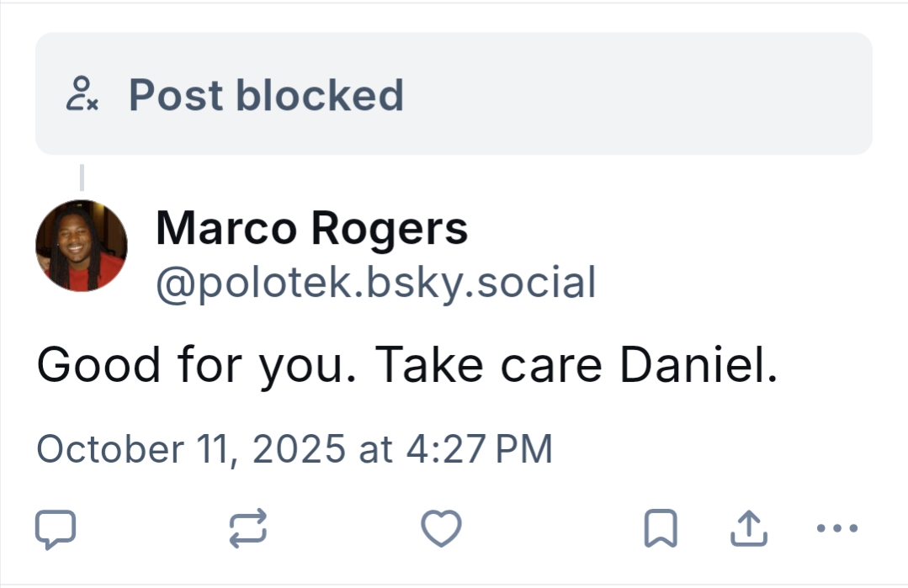The width and height of the screenshot is (908, 588).
Task: Click the thread connector line above the avatar
Action: point(82,177)
